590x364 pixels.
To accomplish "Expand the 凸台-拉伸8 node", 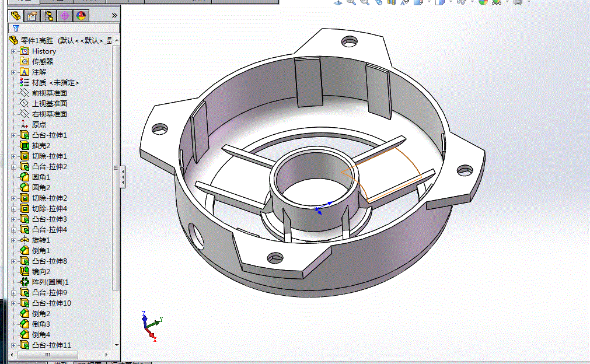I will [14, 261].
